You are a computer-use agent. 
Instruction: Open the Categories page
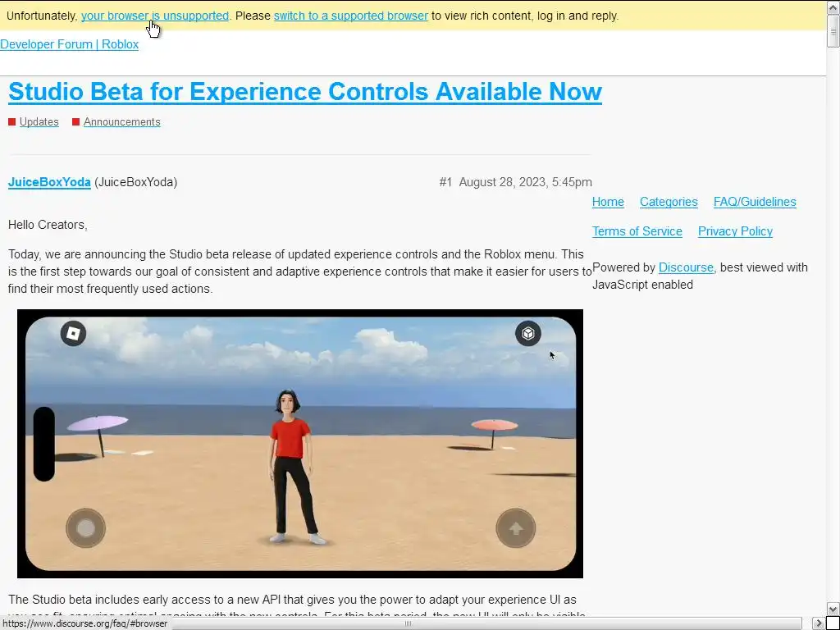point(669,202)
